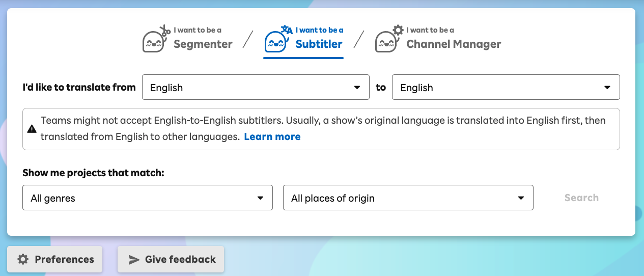This screenshot has height=276, width=644.
Task: Open the translate-from language dropdown
Action: 256,87
